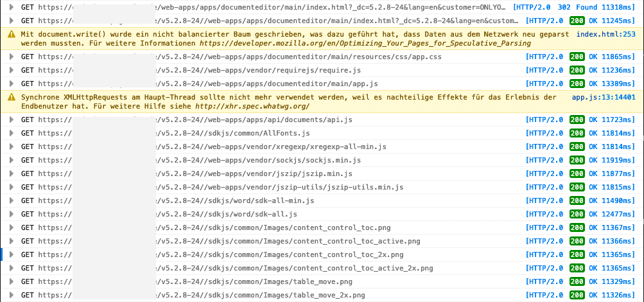Image resolution: width=644 pixels, height=302 pixels.
Task: Click warning icon of Synchrone XMLHttpRequests message
Action: pyautogui.click(x=12, y=98)
